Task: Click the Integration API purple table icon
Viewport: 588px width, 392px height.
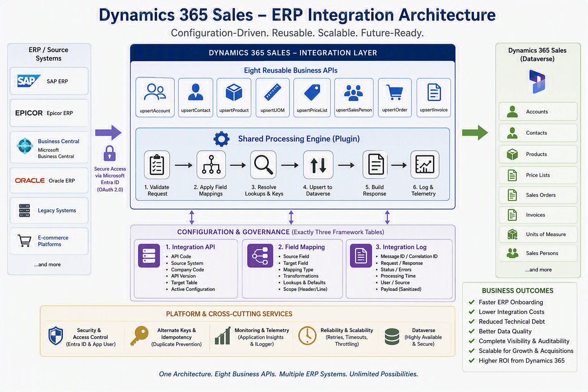Action: (149, 255)
